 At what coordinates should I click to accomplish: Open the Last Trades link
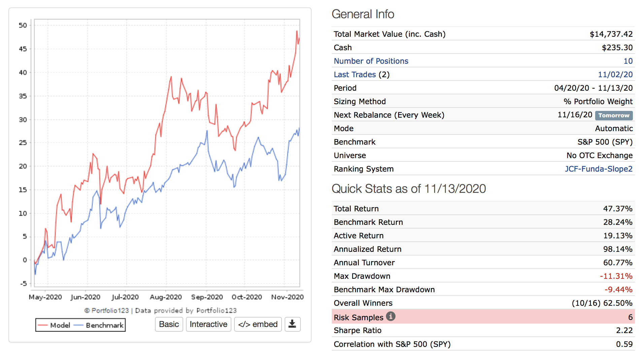354,74
